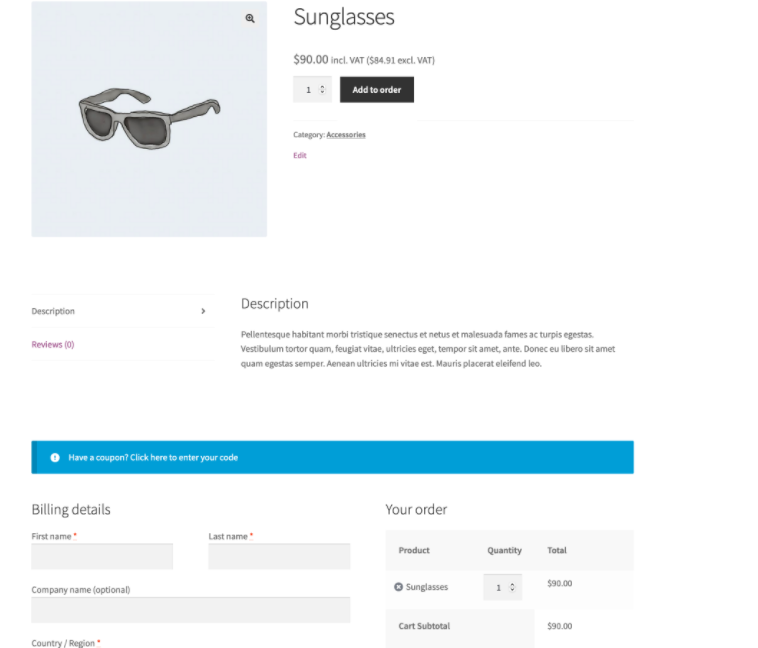Switch to the Reviews (0) tab
The width and height of the screenshot is (758, 648).
pyautogui.click(x=53, y=344)
